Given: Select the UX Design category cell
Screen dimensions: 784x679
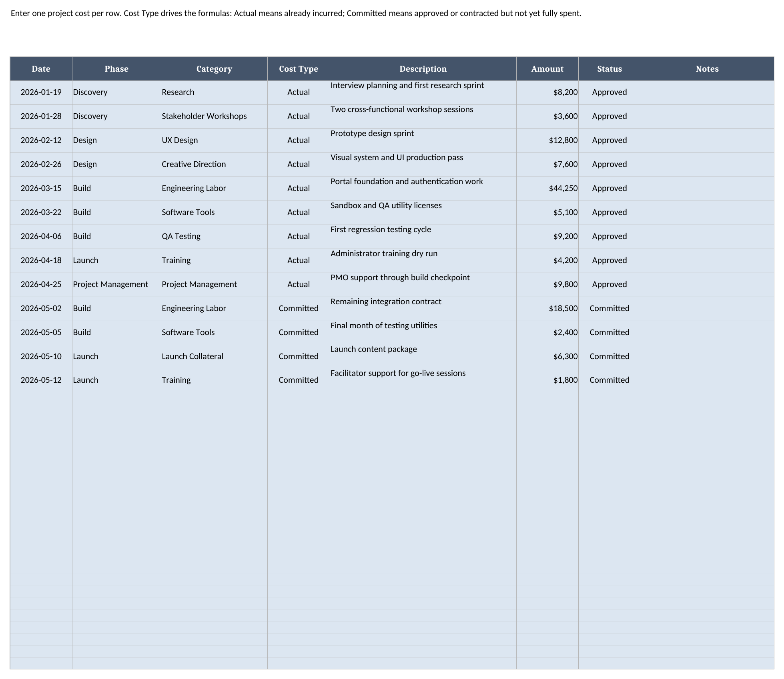Looking at the screenshot, I should (x=214, y=141).
